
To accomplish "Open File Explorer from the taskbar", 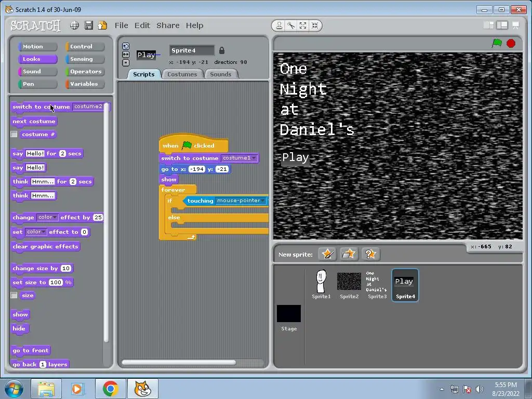I will [x=46, y=389].
